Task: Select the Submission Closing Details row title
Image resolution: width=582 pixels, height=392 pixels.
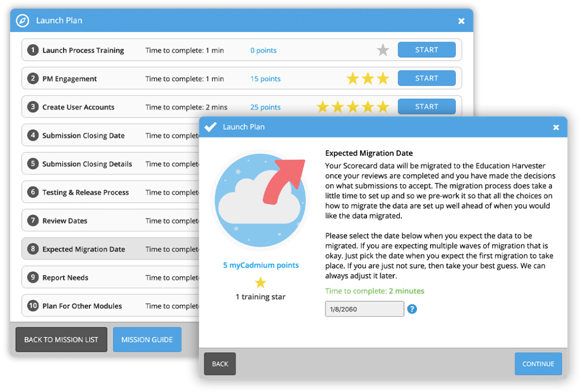Action: click(87, 164)
